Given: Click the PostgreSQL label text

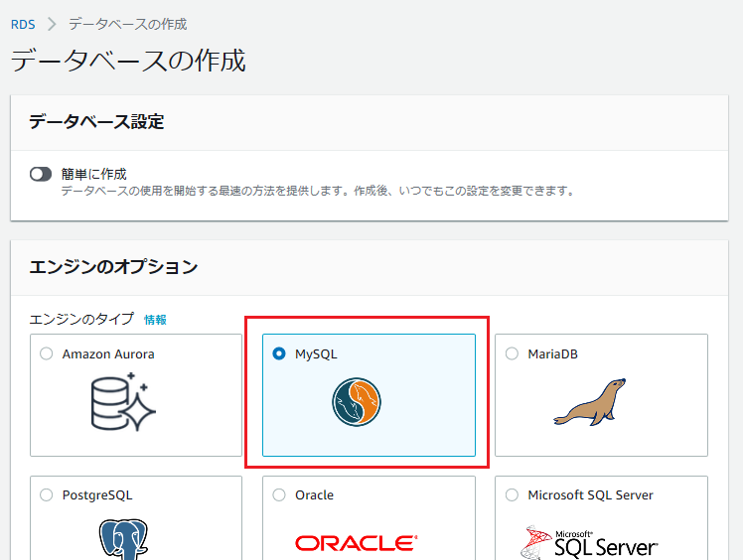Looking at the screenshot, I should tap(97, 495).
